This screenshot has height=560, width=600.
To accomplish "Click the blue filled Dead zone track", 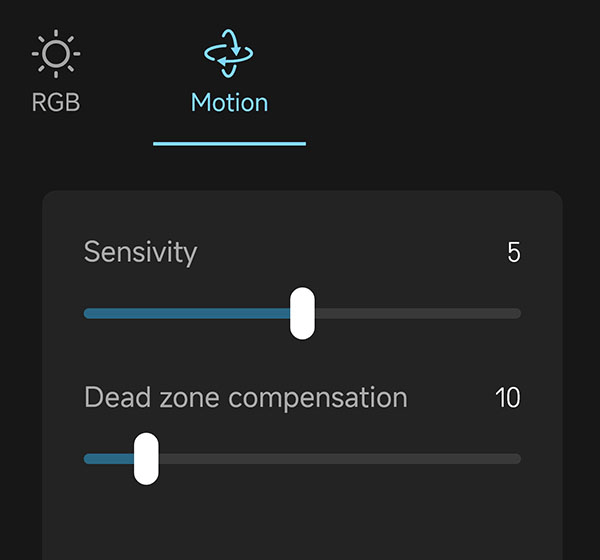I will tap(108, 459).
